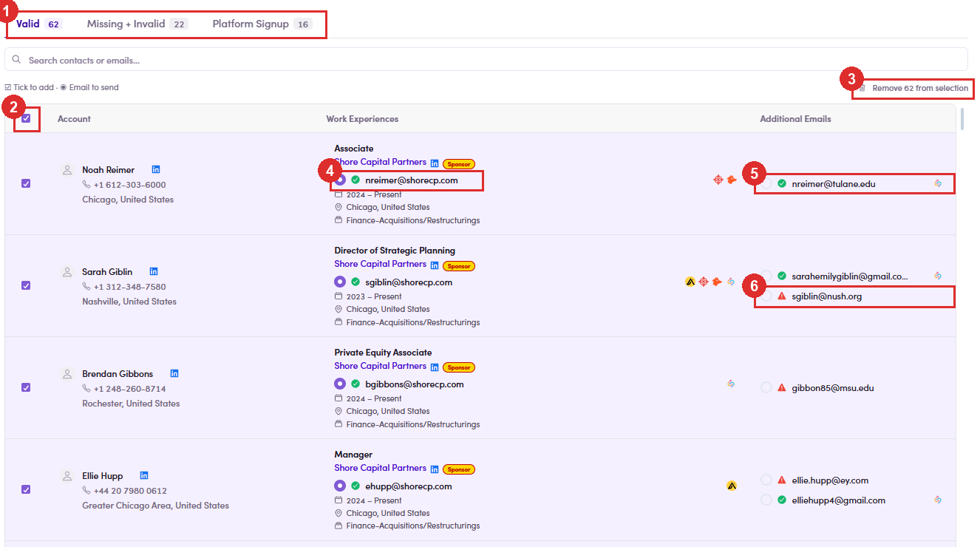Open Shore Capital Partners link for Ellie Hupp

pyautogui.click(x=380, y=468)
